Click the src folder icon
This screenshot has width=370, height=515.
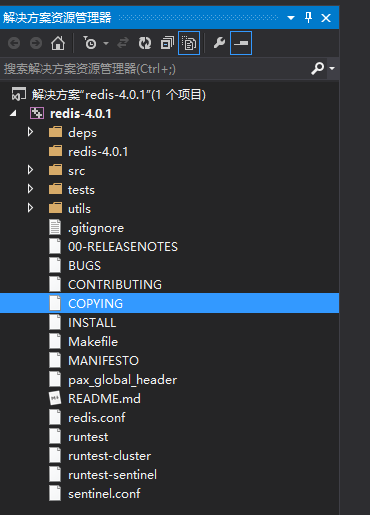(55, 170)
